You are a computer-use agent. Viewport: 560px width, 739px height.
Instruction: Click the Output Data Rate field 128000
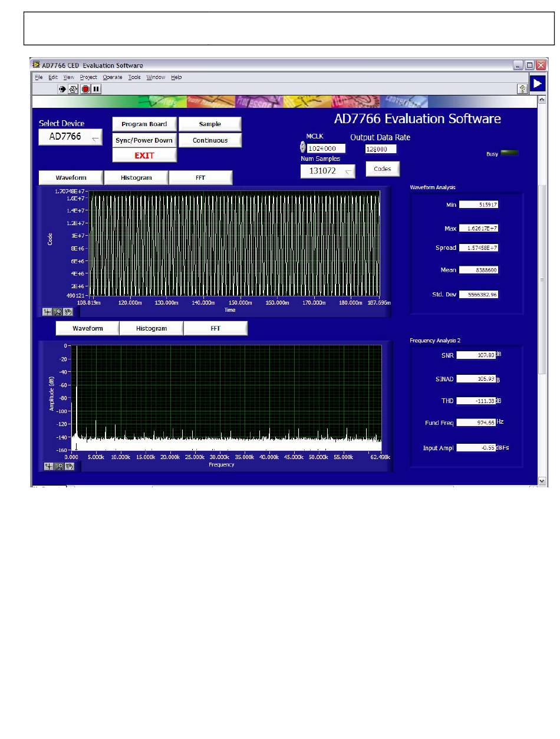point(381,149)
